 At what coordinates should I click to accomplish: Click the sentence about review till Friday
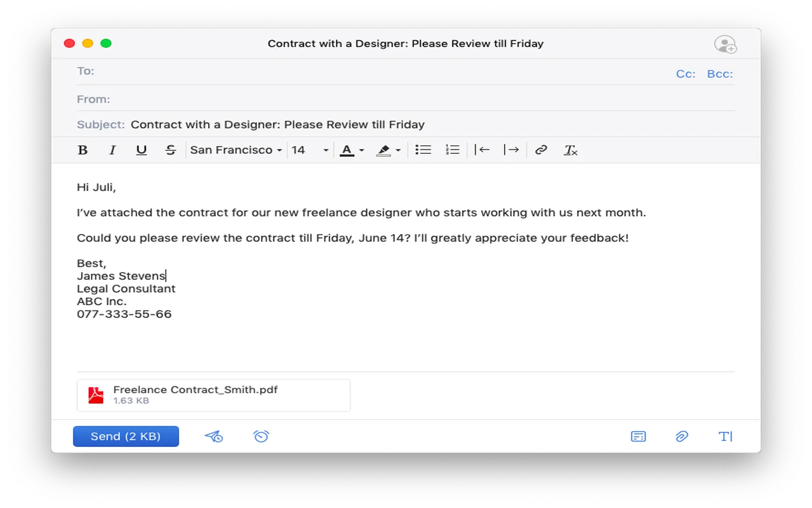pyautogui.click(x=353, y=238)
